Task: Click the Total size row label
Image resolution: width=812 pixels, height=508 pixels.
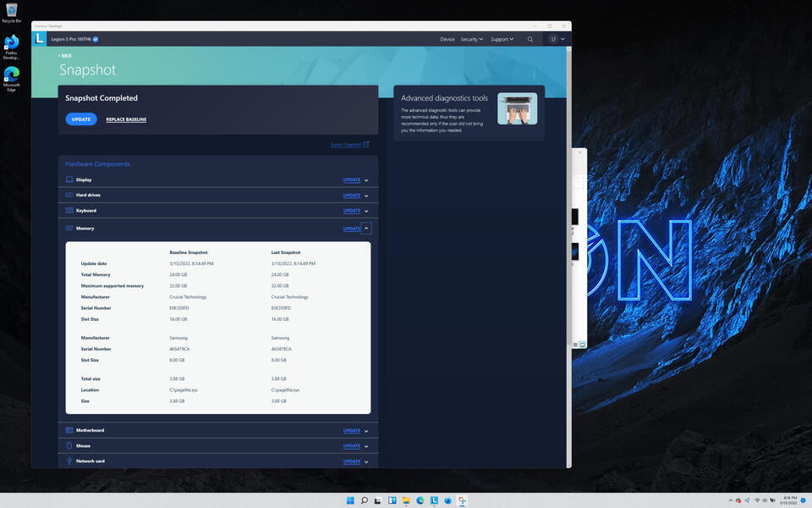Action: click(91, 379)
